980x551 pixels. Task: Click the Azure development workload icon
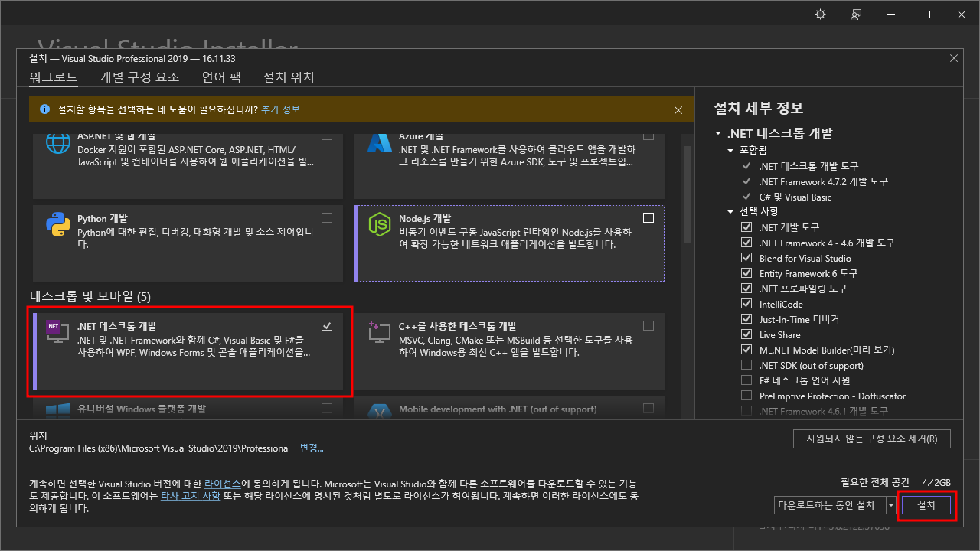[x=380, y=143]
